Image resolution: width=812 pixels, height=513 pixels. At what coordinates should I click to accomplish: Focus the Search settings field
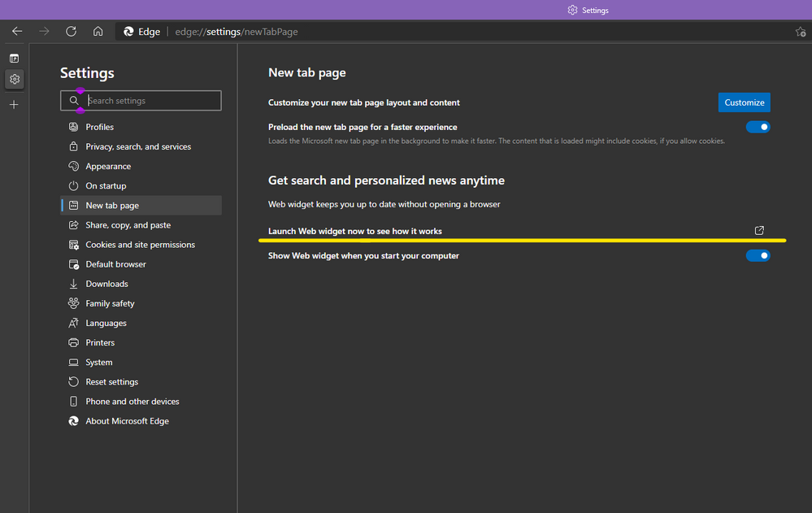150,101
